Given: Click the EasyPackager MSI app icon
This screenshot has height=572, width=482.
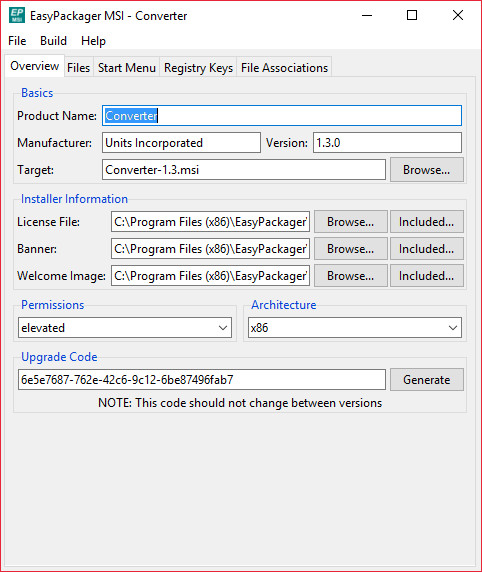Looking at the screenshot, I should [17, 15].
